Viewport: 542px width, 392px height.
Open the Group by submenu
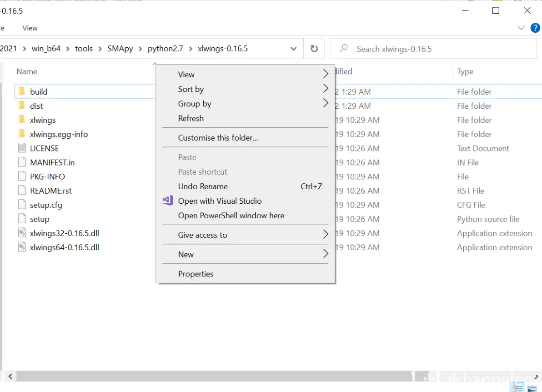245,103
